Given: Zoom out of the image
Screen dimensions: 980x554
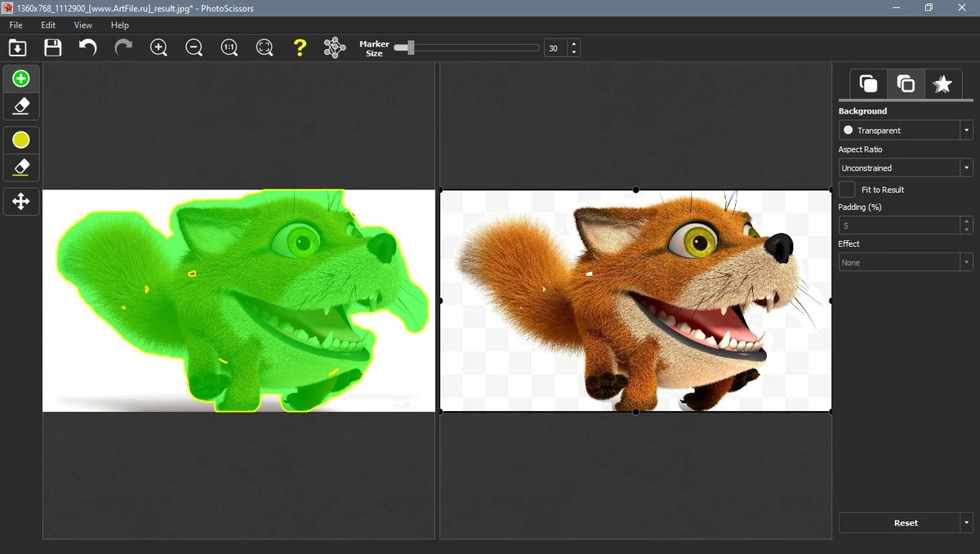Looking at the screenshot, I should tap(194, 47).
